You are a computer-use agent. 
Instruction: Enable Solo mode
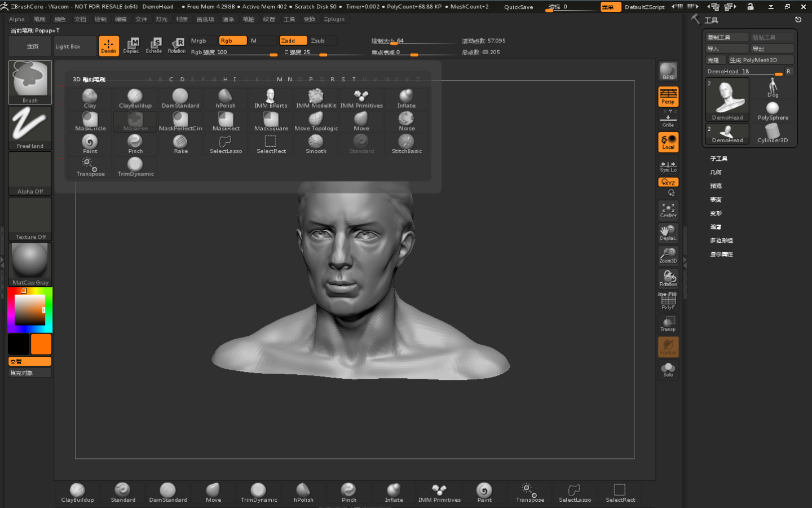(668, 369)
